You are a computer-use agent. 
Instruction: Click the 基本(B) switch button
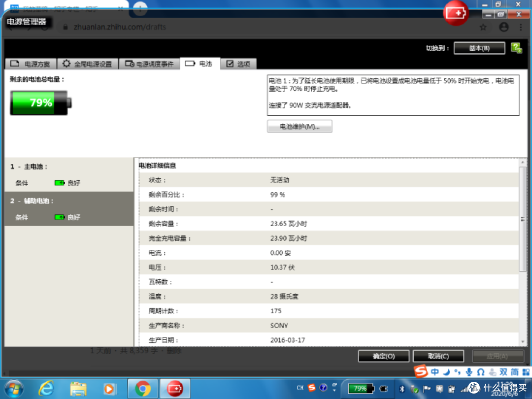coord(479,48)
